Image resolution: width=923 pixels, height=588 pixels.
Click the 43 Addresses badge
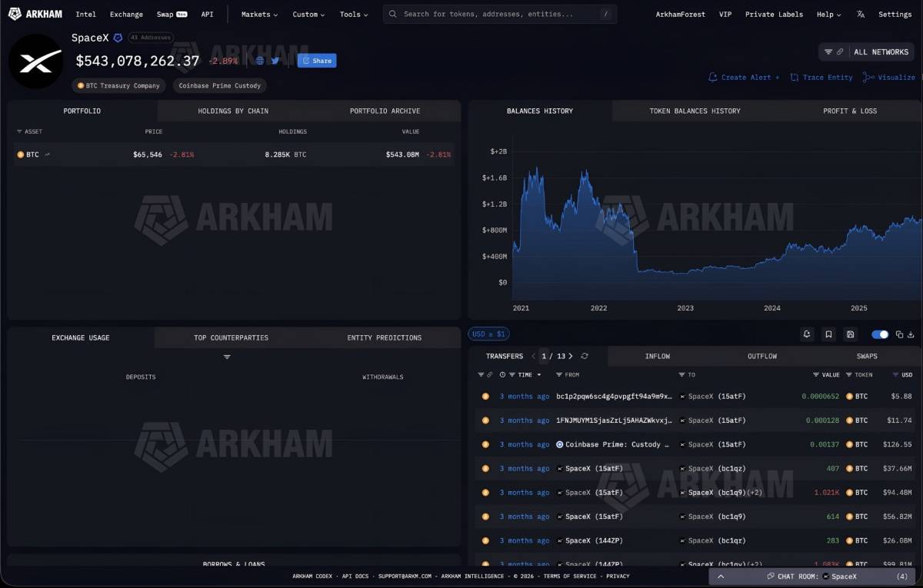[x=151, y=38]
